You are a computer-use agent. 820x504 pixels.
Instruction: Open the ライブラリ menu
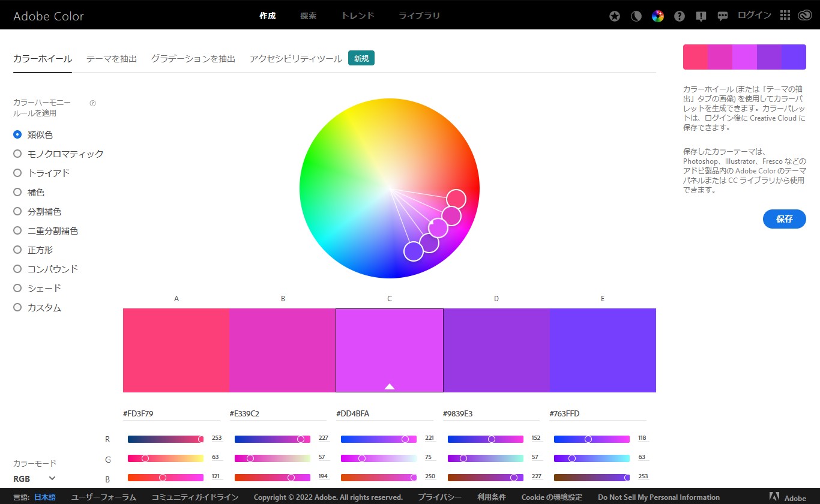tap(420, 16)
